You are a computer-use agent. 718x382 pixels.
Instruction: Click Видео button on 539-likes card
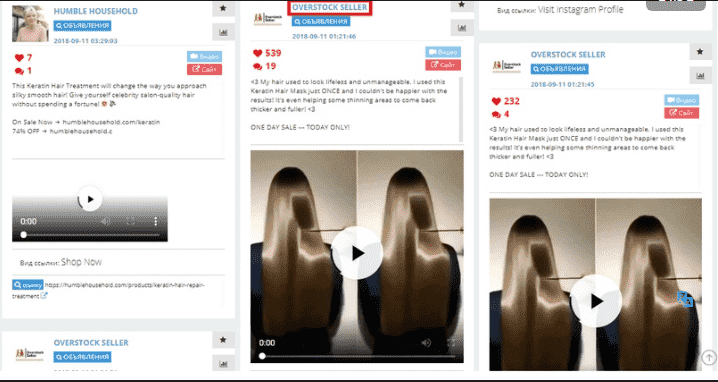click(443, 52)
